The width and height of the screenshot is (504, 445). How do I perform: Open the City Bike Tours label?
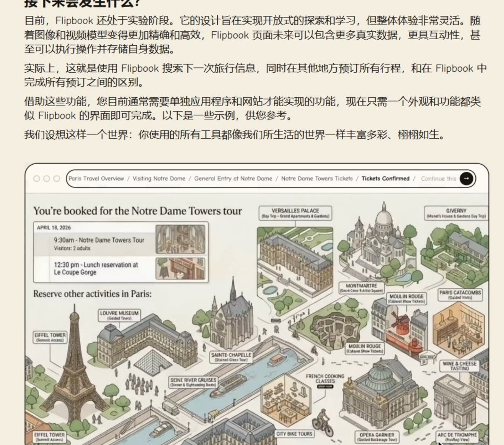pyautogui.click(x=294, y=434)
